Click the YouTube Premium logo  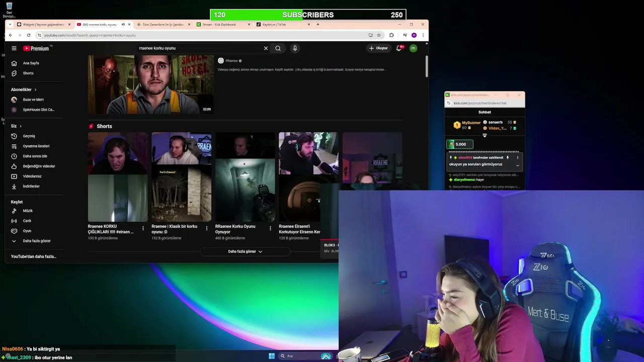coord(37,48)
